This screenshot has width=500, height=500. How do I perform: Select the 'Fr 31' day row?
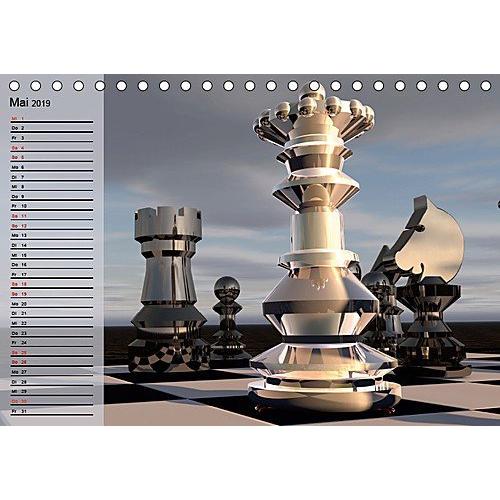point(52,412)
